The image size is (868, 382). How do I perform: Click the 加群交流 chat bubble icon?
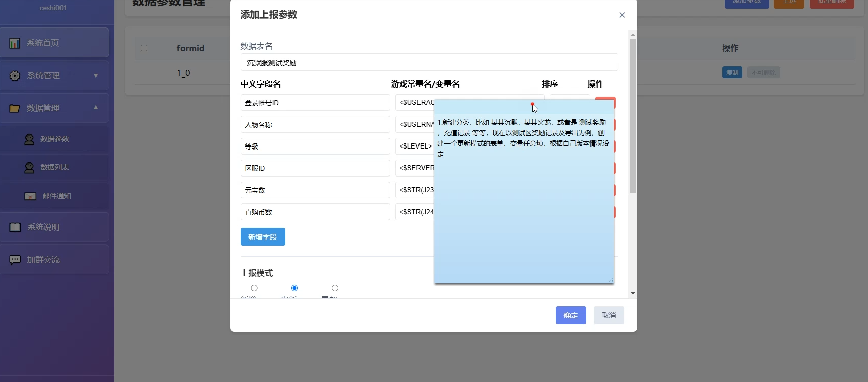[15, 260]
